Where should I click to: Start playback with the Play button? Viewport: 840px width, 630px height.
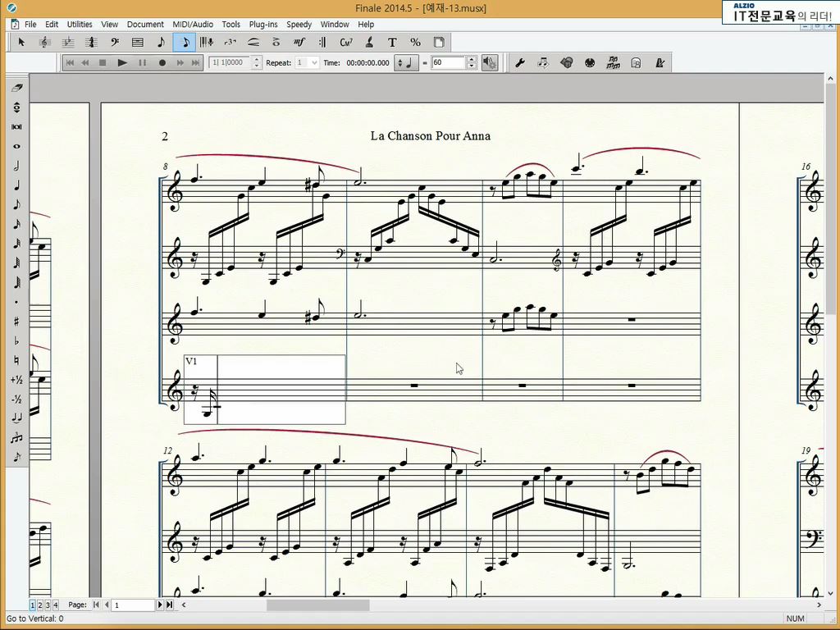[x=122, y=62]
